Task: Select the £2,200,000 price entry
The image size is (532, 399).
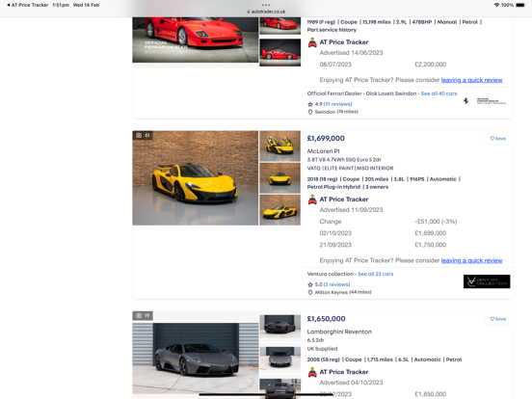Action: click(x=430, y=65)
